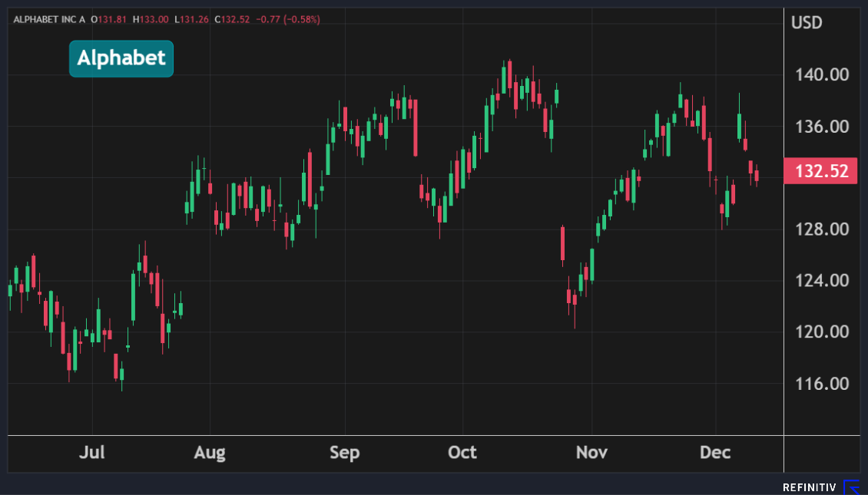The width and height of the screenshot is (868, 495).
Task: Select the 116.00 price axis label
Action: 820,383
